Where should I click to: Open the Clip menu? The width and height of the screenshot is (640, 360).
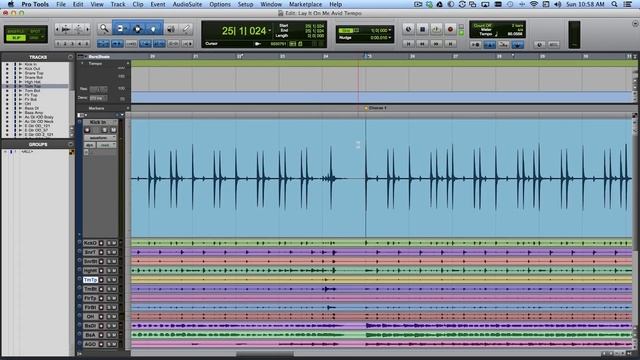(x=138, y=4)
